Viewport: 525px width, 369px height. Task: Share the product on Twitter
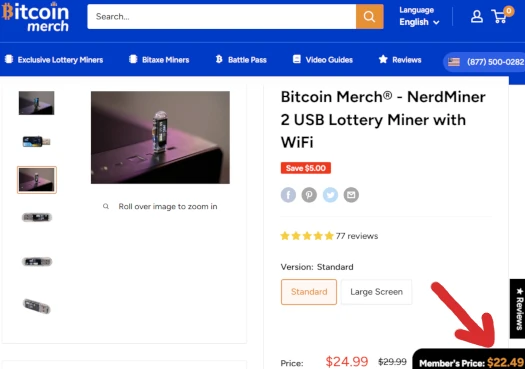pos(330,195)
